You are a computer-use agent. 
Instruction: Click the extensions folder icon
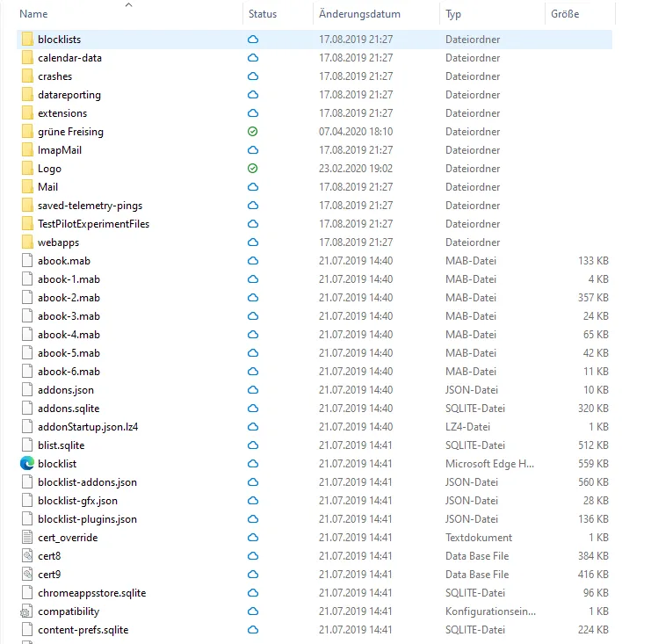pos(27,113)
